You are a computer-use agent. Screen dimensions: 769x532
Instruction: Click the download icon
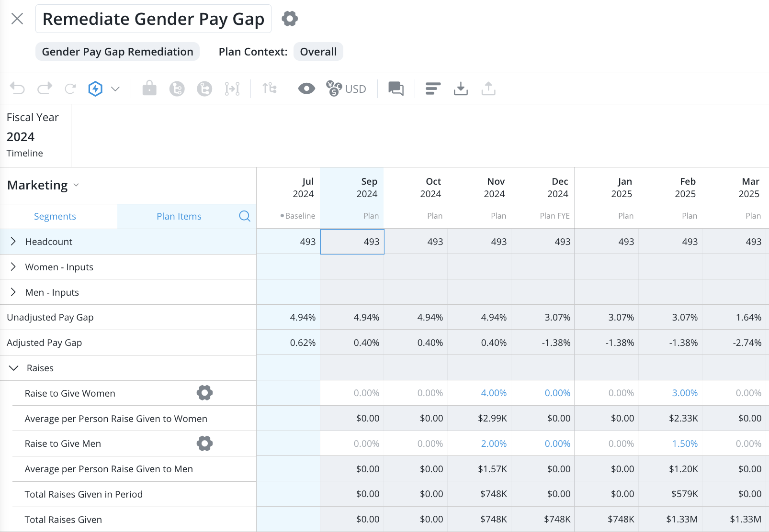[x=461, y=89]
